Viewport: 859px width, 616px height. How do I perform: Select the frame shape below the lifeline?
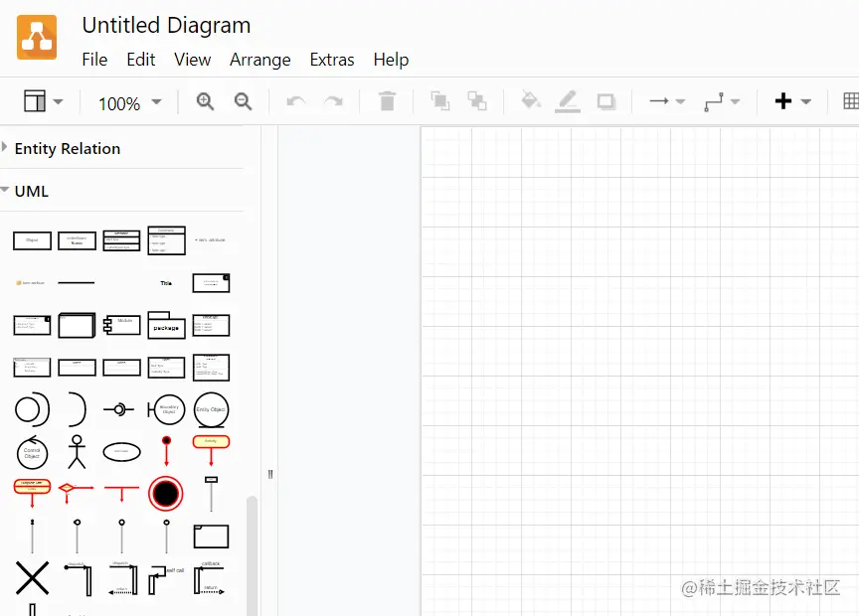211,537
